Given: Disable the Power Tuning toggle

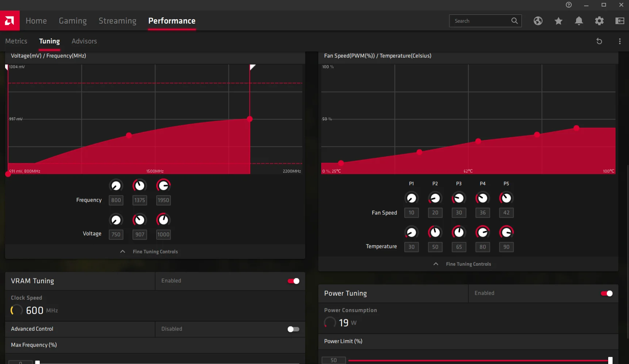Looking at the screenshot, I should coord(607,293).
